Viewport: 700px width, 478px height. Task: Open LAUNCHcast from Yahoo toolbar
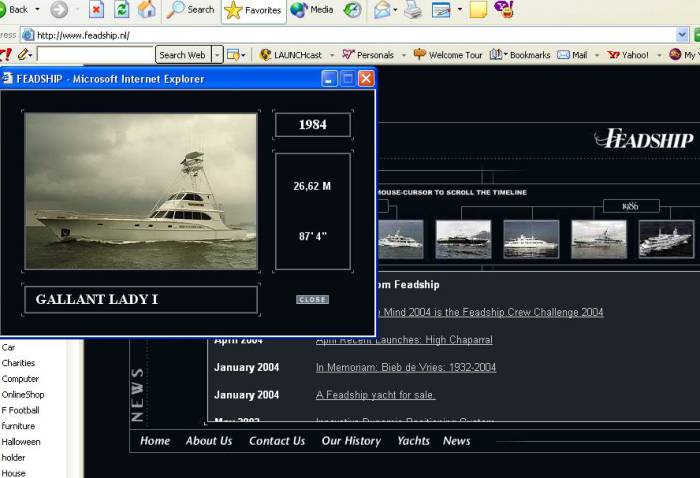[291, 55]
